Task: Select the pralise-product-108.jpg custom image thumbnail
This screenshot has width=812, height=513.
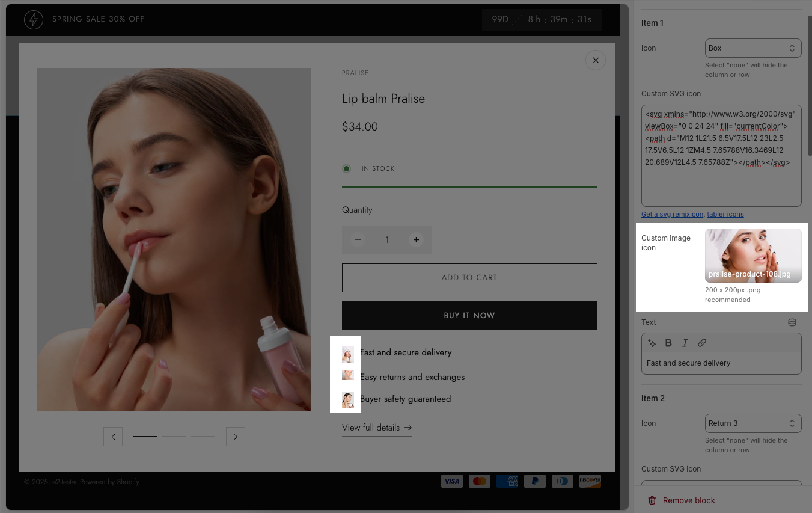Action: click(752, 256)
